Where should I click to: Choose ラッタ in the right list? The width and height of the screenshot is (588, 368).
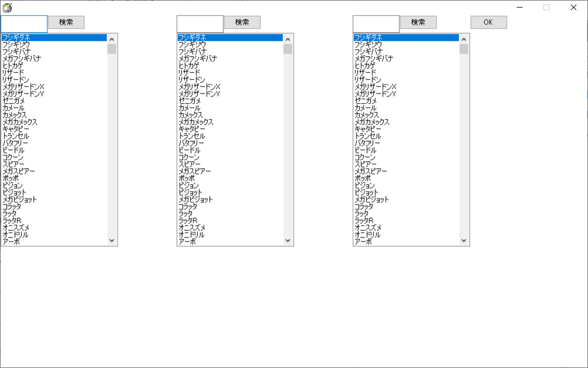[406, 214]
